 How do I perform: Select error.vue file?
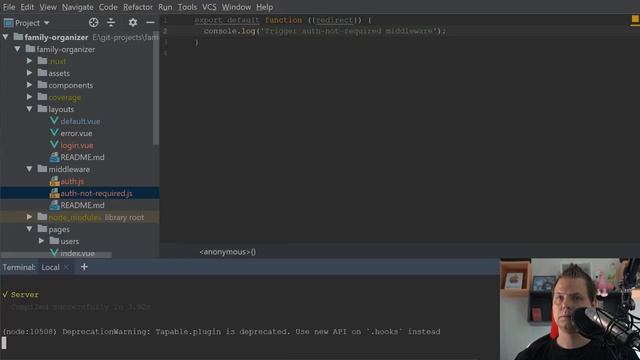point(76,133)
